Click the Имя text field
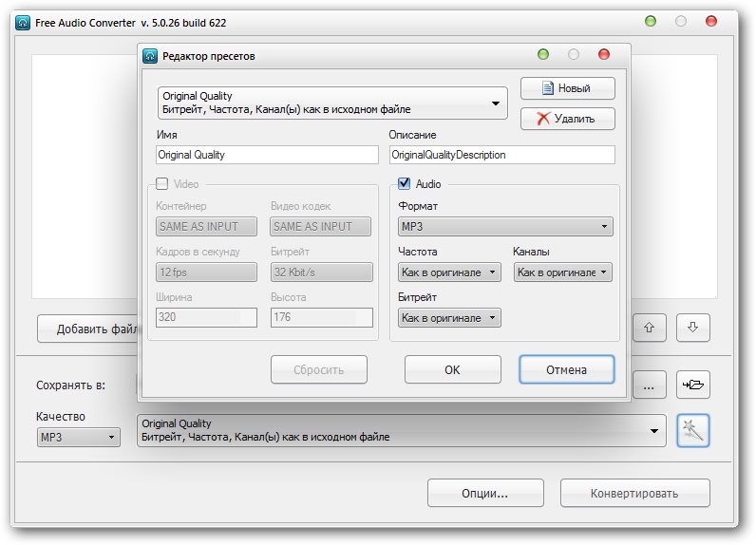This screenshot has width=756, height=545. pyautogui.click(x=267, y=155)
